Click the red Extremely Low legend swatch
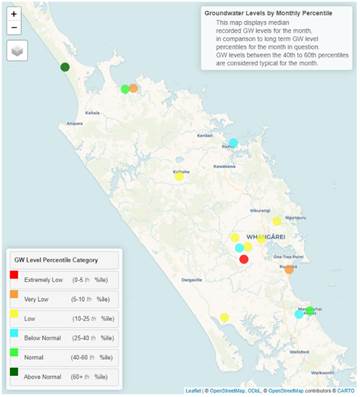The image size is (360, 397). click(x=14, y=275)
